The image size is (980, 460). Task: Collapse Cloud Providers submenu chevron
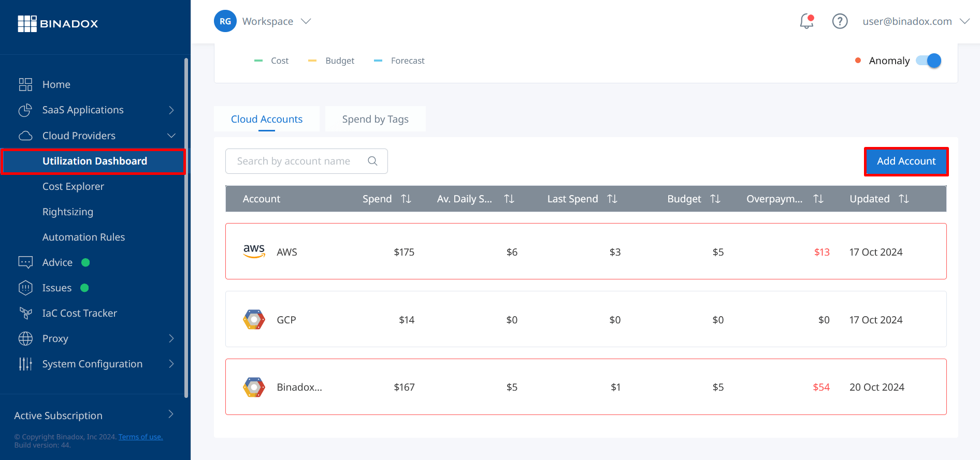click(171, 136)
